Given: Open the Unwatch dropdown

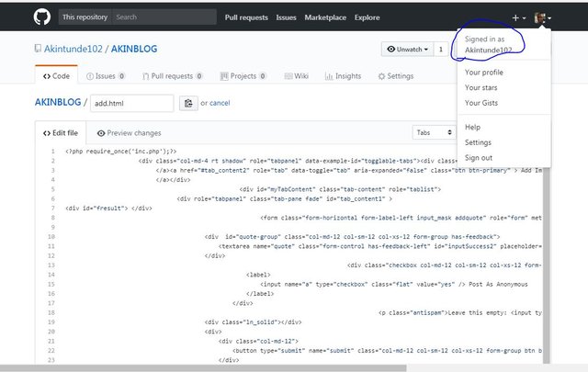Looking at the screenshot, I should tap(408, 49).
